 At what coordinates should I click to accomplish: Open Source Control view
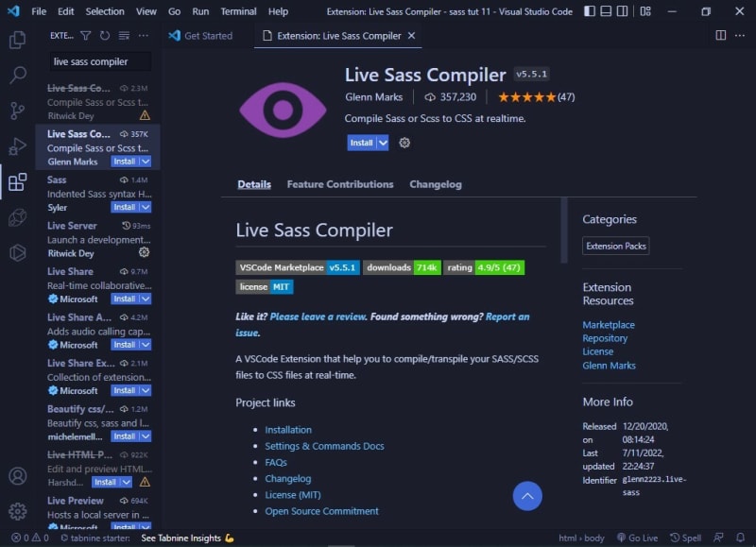coord(17,111)
